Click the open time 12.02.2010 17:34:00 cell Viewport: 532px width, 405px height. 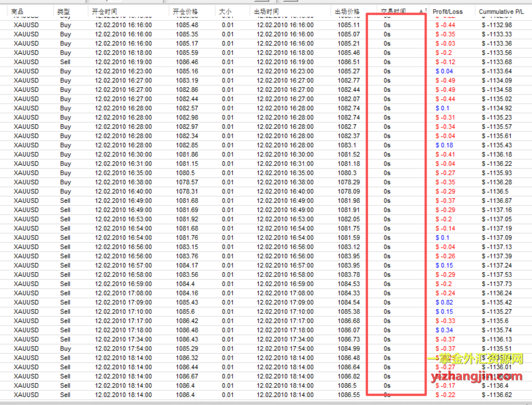[x=123, y=339]
